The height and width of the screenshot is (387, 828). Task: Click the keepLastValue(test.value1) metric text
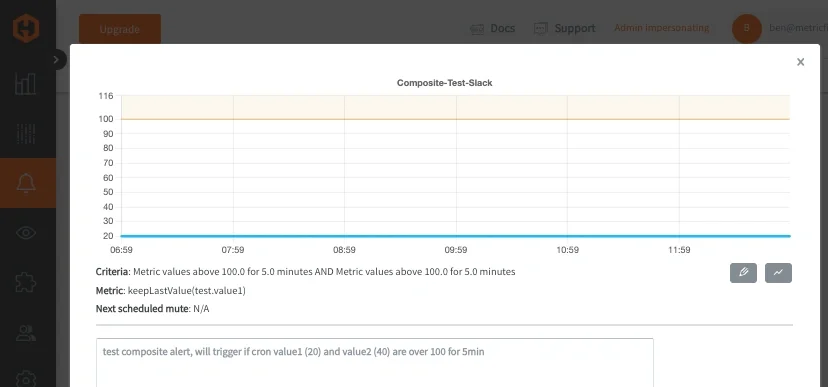(186, 290)
